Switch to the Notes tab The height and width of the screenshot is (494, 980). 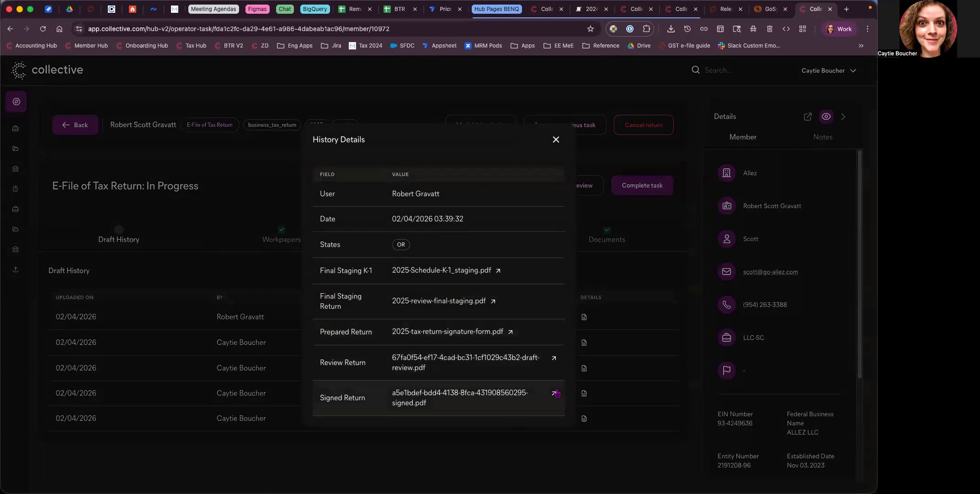(822, 137)
